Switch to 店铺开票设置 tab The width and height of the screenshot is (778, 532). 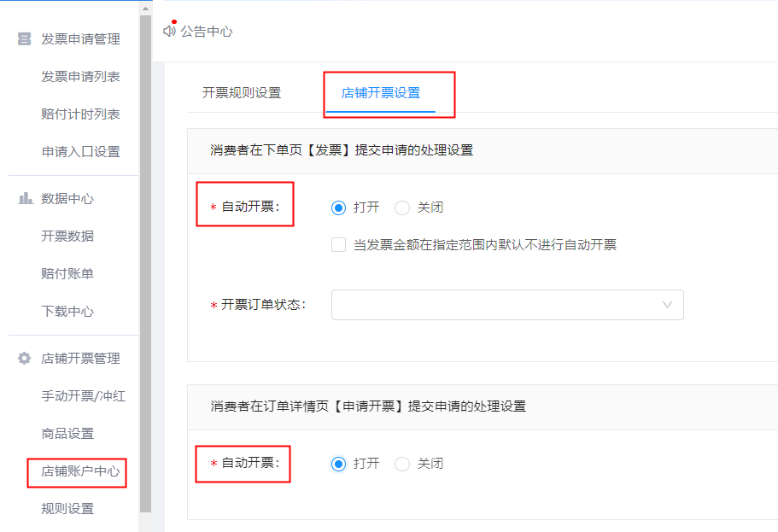click(381, 93)
